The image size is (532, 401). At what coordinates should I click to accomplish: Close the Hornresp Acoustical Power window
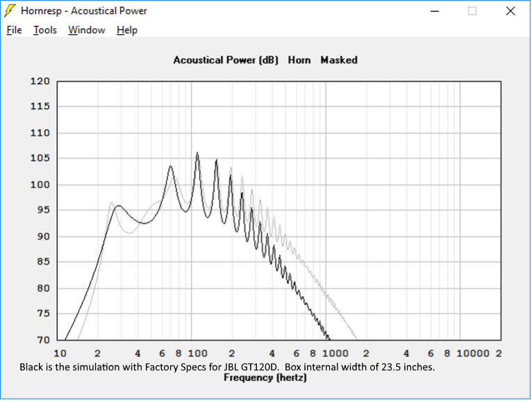tap(510, 11)
